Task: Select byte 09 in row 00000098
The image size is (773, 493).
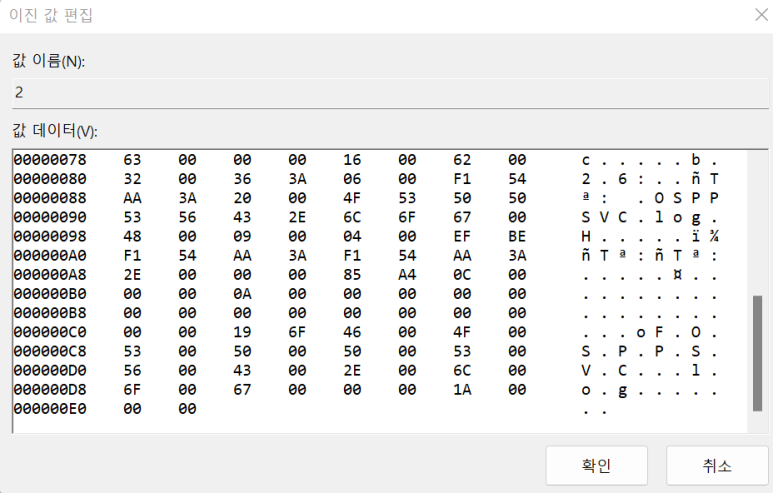Action: click(242, 237)
